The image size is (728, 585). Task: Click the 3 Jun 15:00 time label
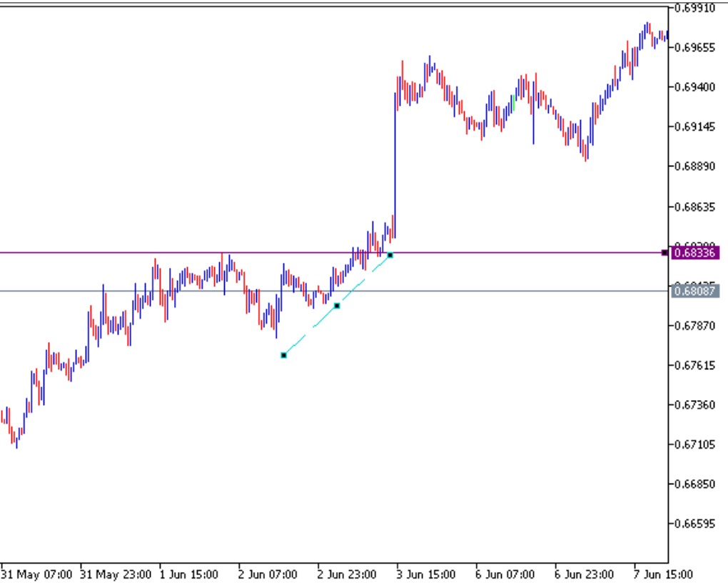(427, 575)
